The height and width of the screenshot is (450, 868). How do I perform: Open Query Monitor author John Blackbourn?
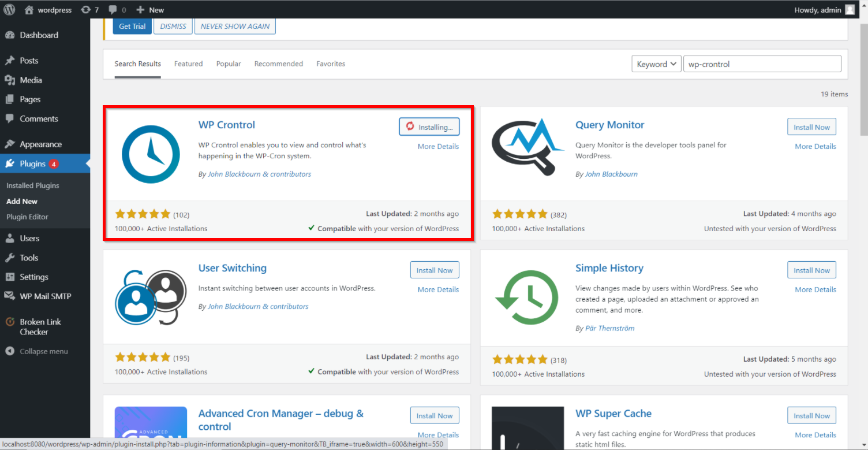point(611,174)
